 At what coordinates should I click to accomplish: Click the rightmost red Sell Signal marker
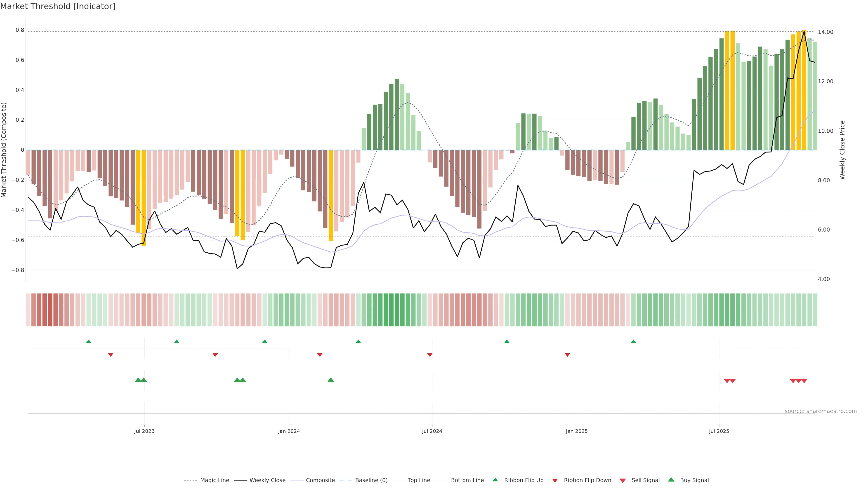(804, 381)
